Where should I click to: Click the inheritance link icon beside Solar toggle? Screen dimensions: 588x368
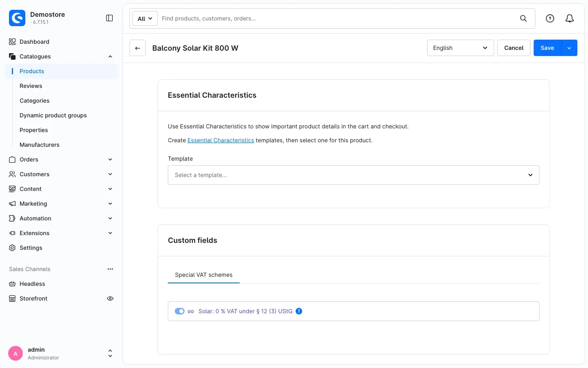[191, 312]
